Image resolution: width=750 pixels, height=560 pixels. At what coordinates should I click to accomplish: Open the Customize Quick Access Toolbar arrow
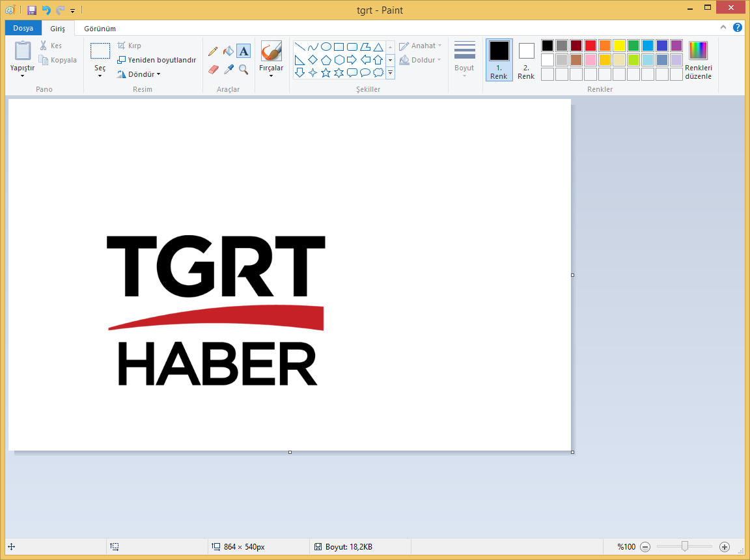click(x=73, y=10)
